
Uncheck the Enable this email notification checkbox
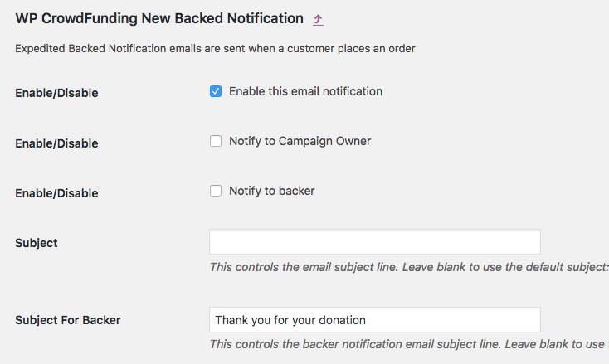pyautogui.click(x=216, y=91)
